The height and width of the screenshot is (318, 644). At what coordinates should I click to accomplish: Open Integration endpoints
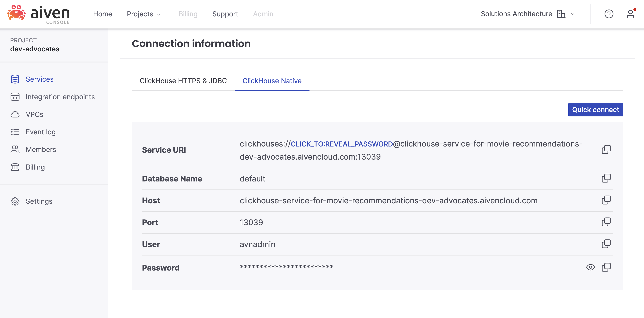point(60,97)
